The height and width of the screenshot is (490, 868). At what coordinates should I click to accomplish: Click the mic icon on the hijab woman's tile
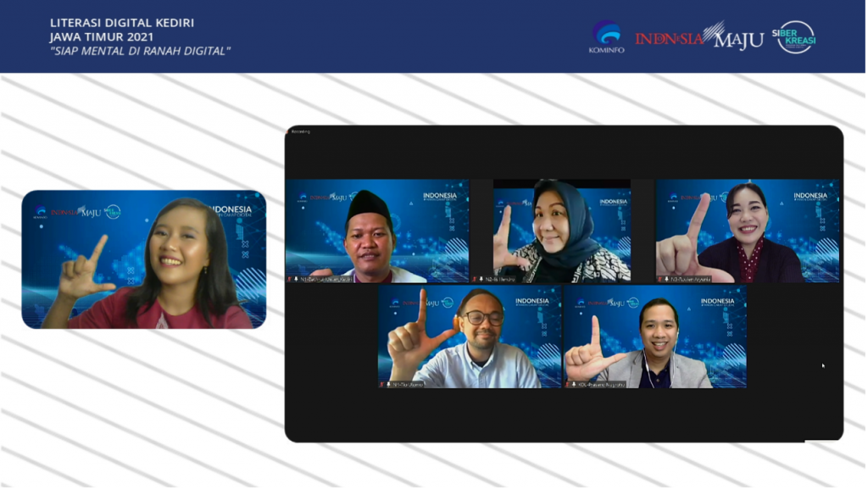480,278
